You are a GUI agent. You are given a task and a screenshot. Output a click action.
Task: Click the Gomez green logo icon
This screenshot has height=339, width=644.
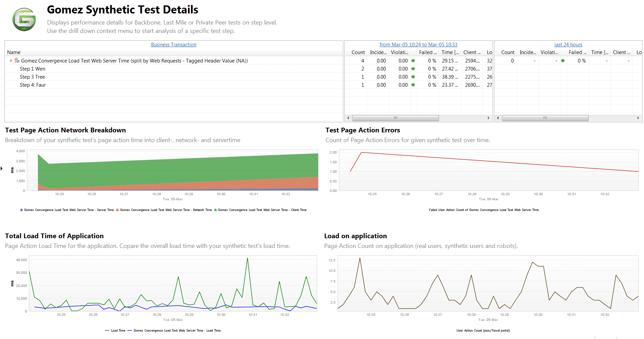(24, 19)
